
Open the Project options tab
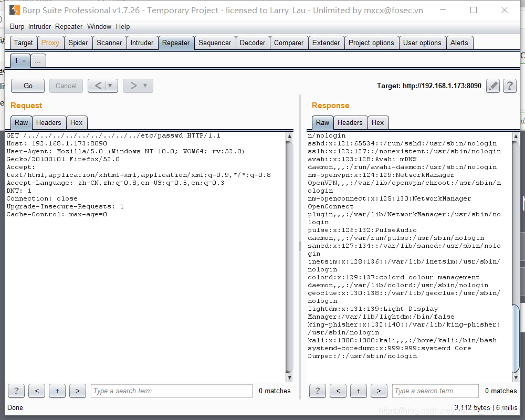[371, 43]
